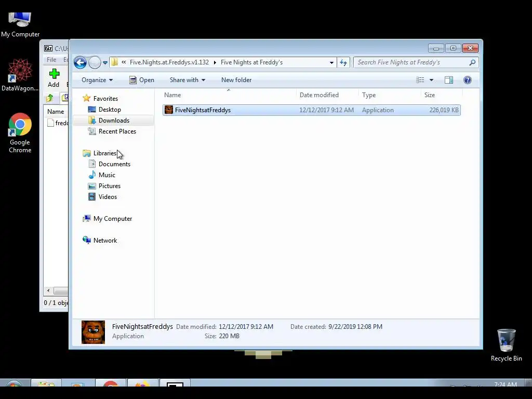Open recent locations dropdown beside forward arrow

click(x=105, y=63)
